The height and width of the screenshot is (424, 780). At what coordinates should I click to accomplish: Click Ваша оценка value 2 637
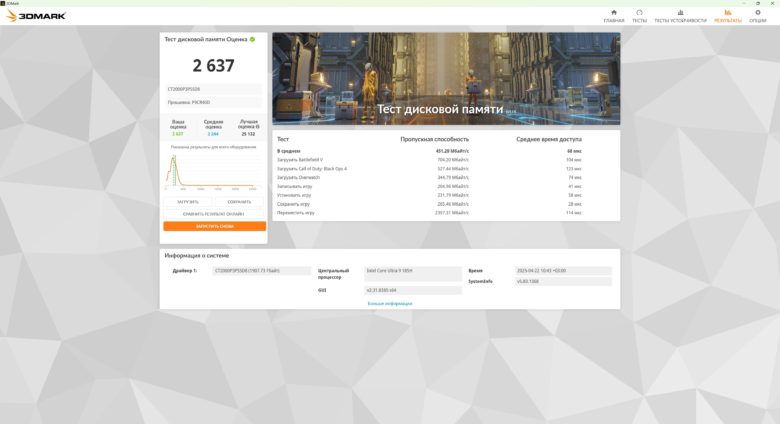(178, 134)
